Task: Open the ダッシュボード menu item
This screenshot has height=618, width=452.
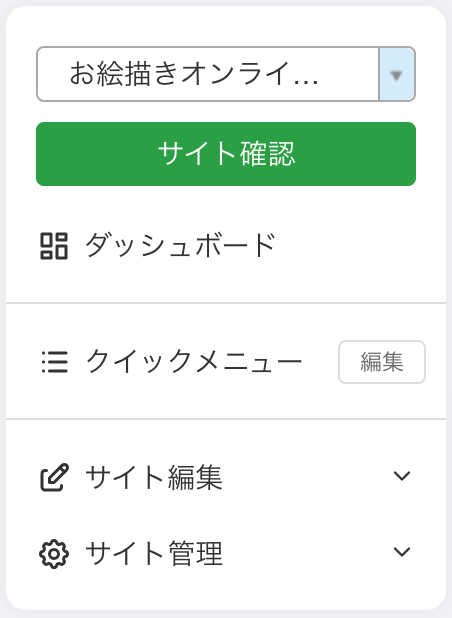Action: pos(226,246)
